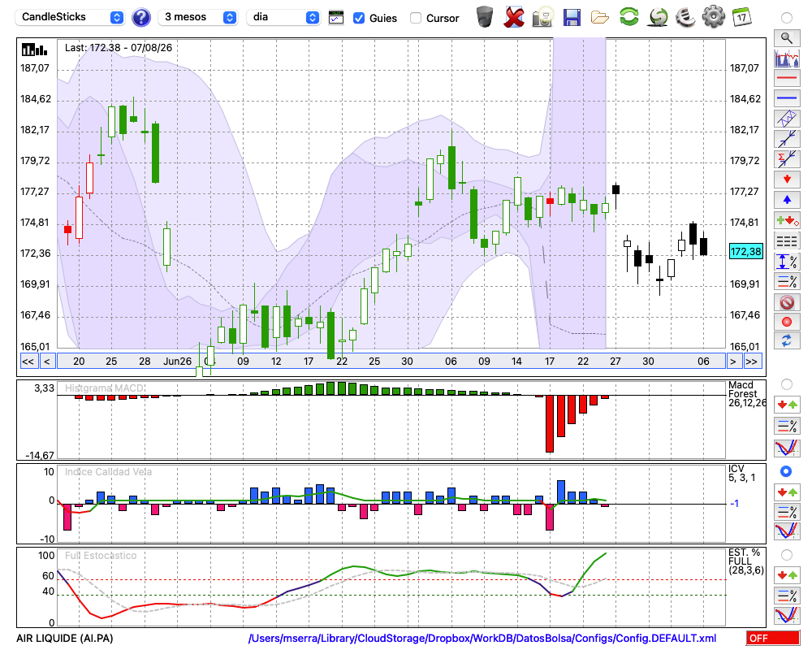Image resolution: width=812 pixels, height=650 pixels.
Task: Select the blue horizontal line tool
Action: (787, 97)
